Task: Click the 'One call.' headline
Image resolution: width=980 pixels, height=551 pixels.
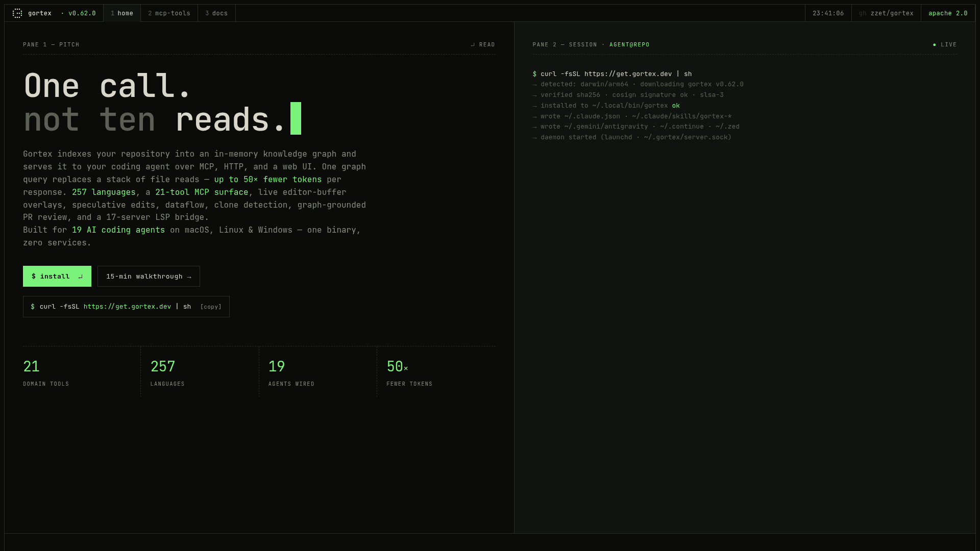Action: 107,85
